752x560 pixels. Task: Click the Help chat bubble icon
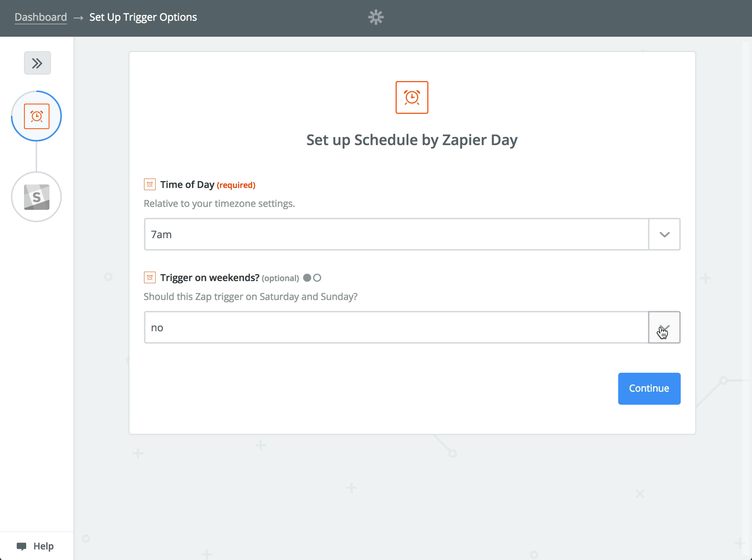21,546
